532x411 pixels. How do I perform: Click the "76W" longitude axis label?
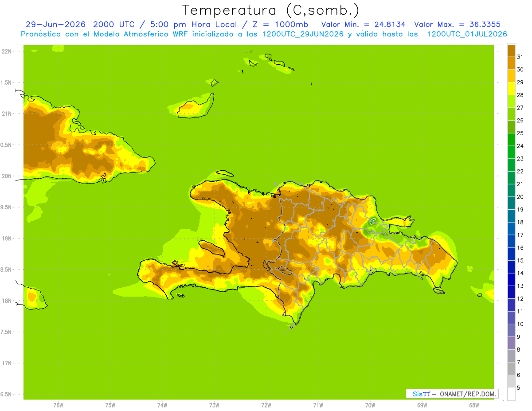click(58, 405)
